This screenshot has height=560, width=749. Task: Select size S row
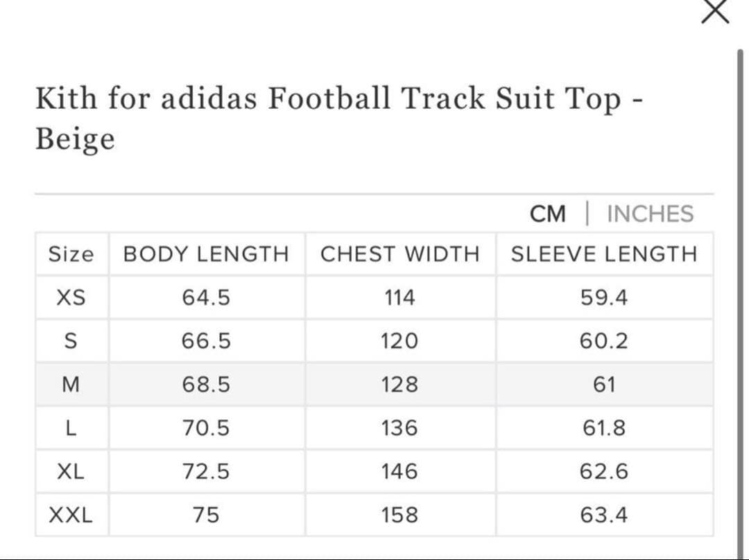(x=71, y=340)
